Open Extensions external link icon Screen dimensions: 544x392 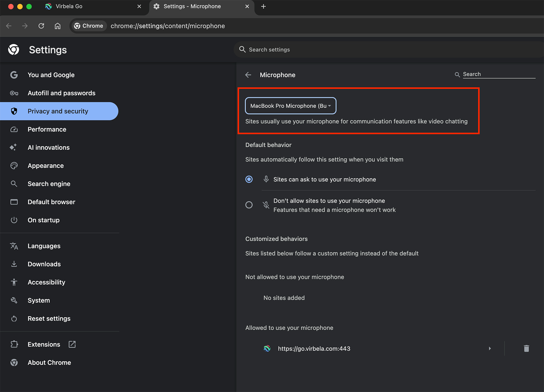pos(72,344)
